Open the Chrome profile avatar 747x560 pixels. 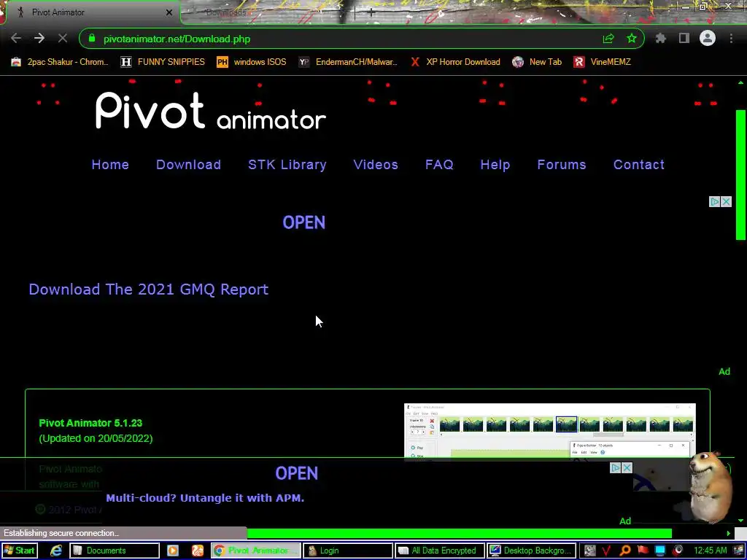(708, 38)
